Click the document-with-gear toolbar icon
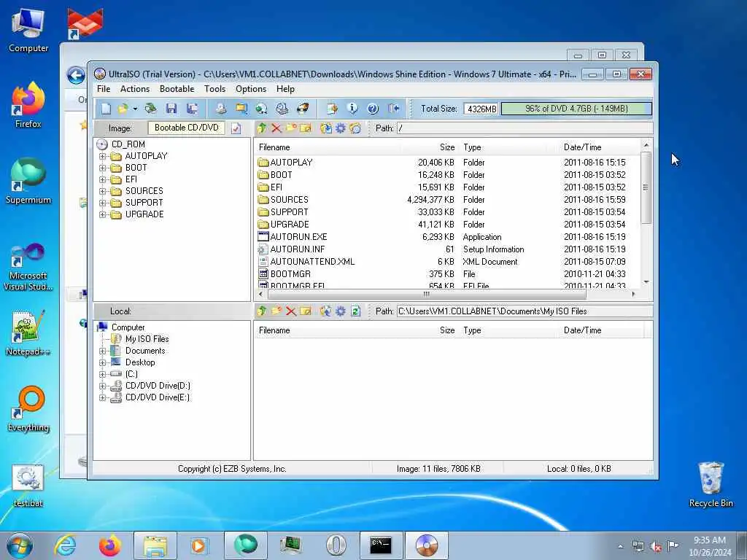 tap(332, 109)
